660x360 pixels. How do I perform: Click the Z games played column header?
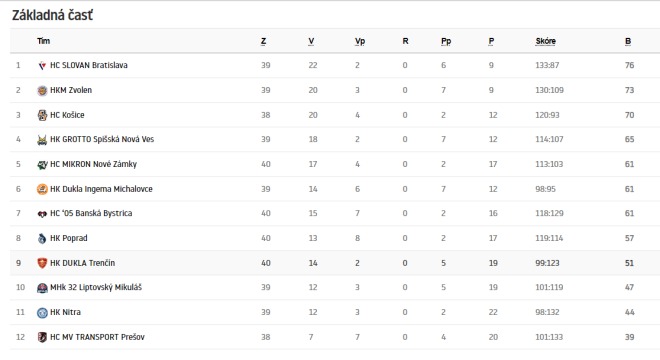[x=263, y=41]
